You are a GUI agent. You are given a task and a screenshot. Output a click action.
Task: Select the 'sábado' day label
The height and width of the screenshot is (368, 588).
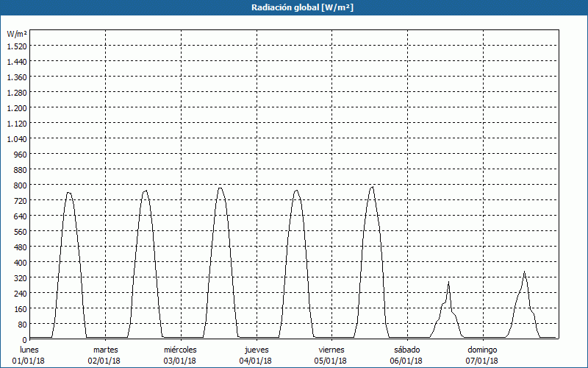pyautogui.click(x=406, y=350)
